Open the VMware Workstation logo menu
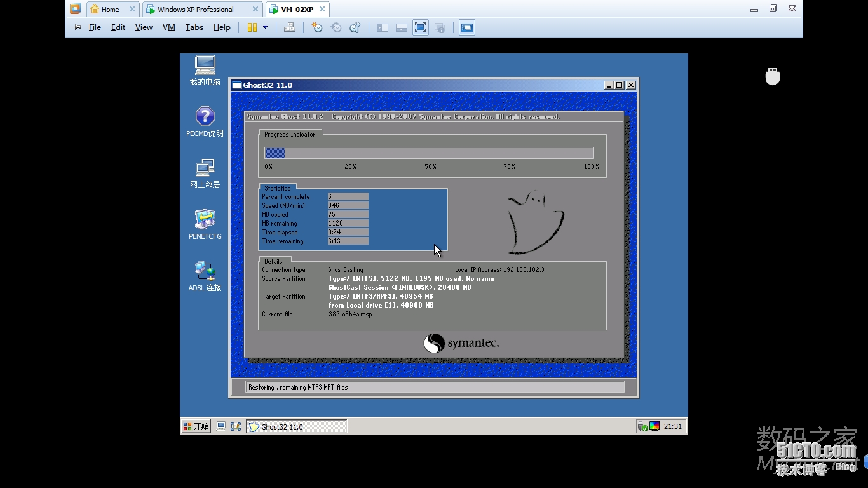 pyautogui.click(x=76, y=9)
